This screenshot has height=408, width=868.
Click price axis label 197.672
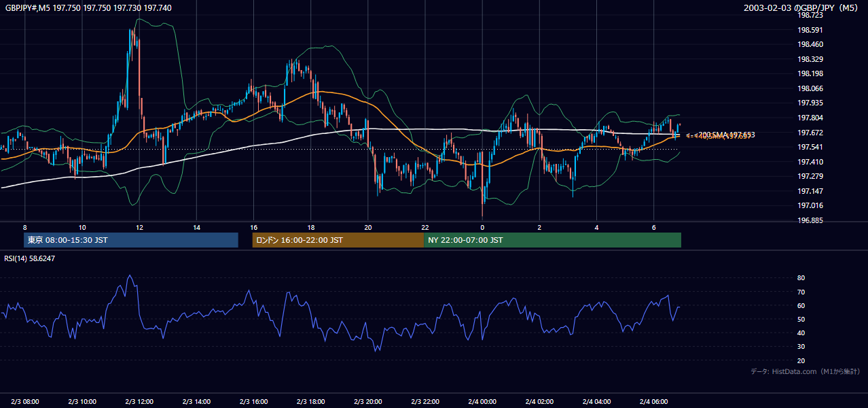810,133
